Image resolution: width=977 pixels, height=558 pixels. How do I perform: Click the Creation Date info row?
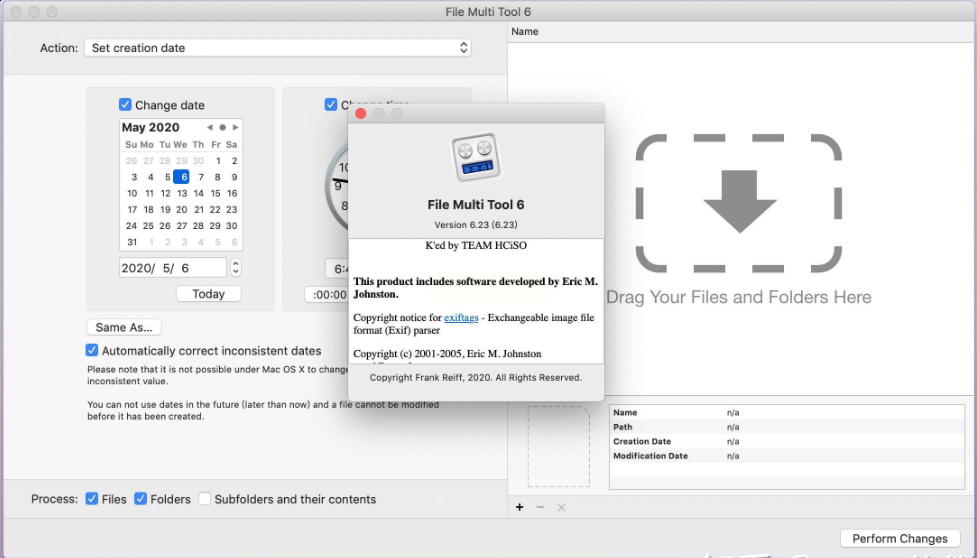coord(787,441)
